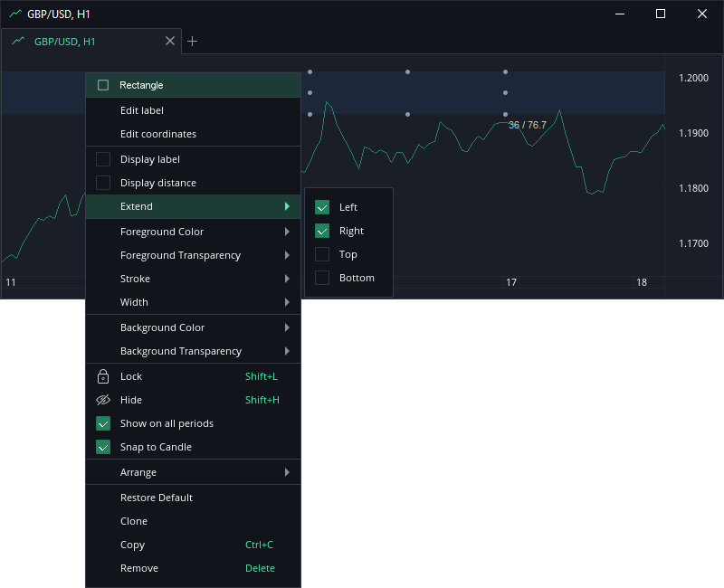Image resolution: width=724 pixels, height=588 pixels.
Task: Close the GBP/USD, H1 tab
Action: coord(170,41)
